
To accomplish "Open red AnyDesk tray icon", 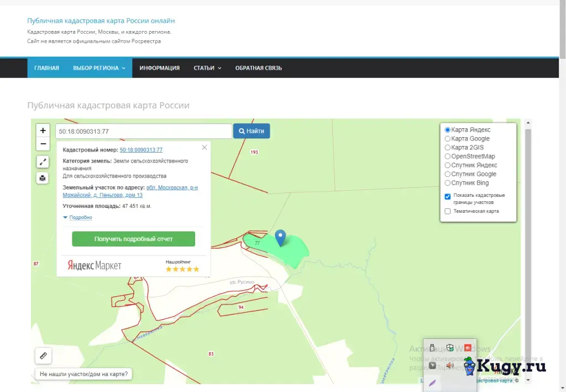I will click(468, 348).
